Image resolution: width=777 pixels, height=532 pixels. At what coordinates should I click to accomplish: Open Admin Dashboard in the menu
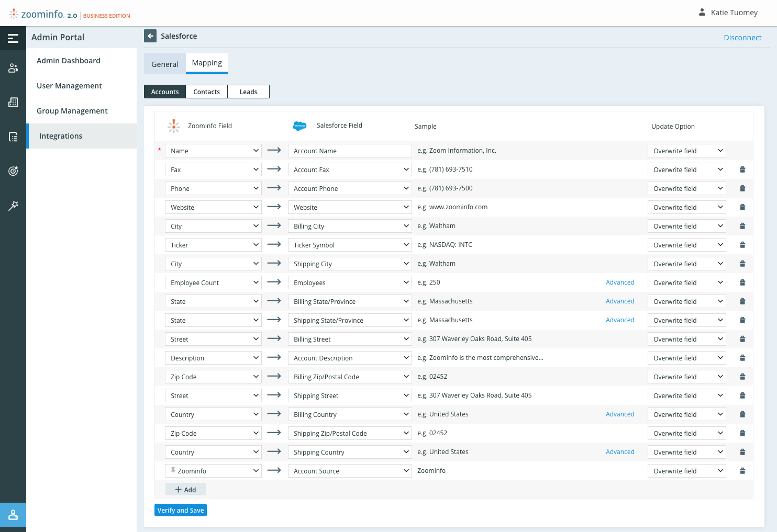click(x=82, y=61)
